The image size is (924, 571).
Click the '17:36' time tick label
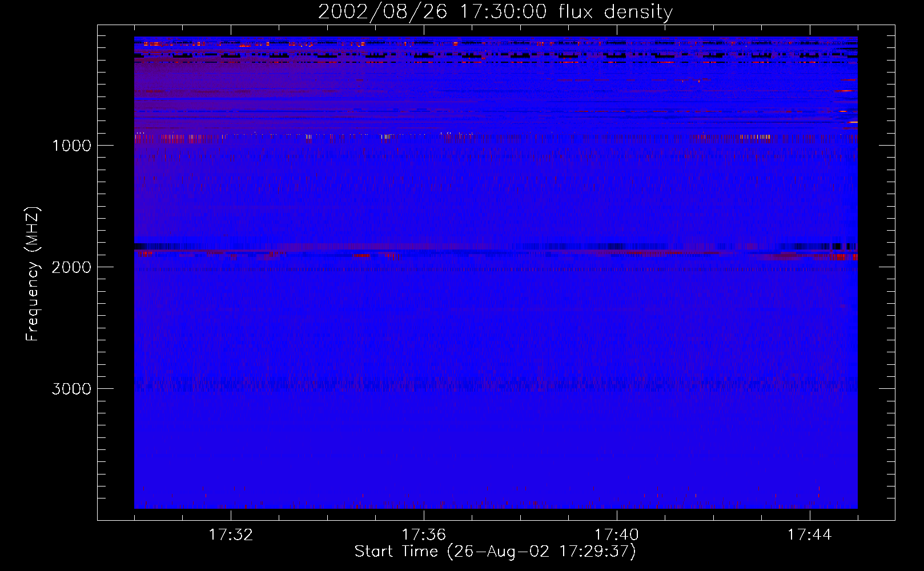point(424,535)
